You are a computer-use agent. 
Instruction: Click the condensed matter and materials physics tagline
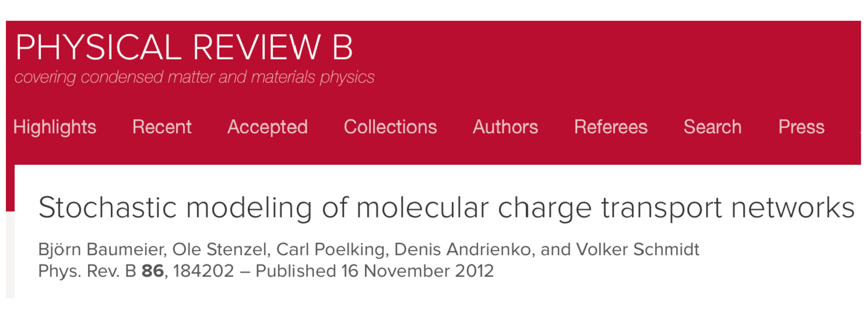pyautogui.click(x=194, y=77)
